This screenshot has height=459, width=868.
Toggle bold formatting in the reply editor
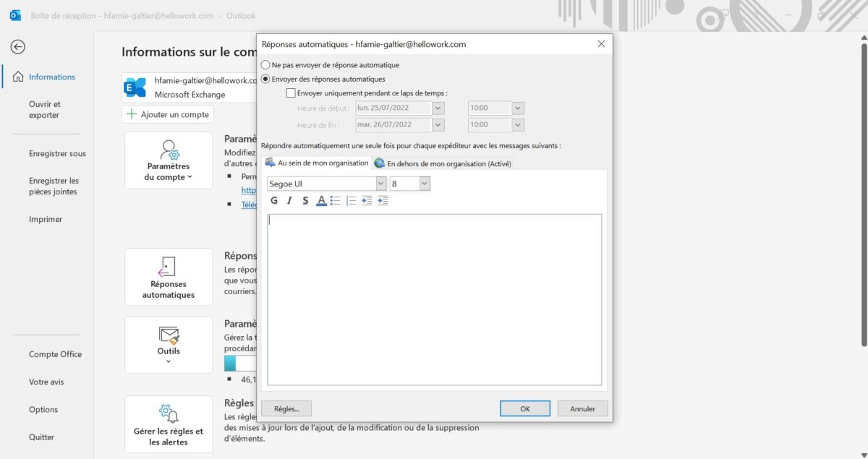273,200
